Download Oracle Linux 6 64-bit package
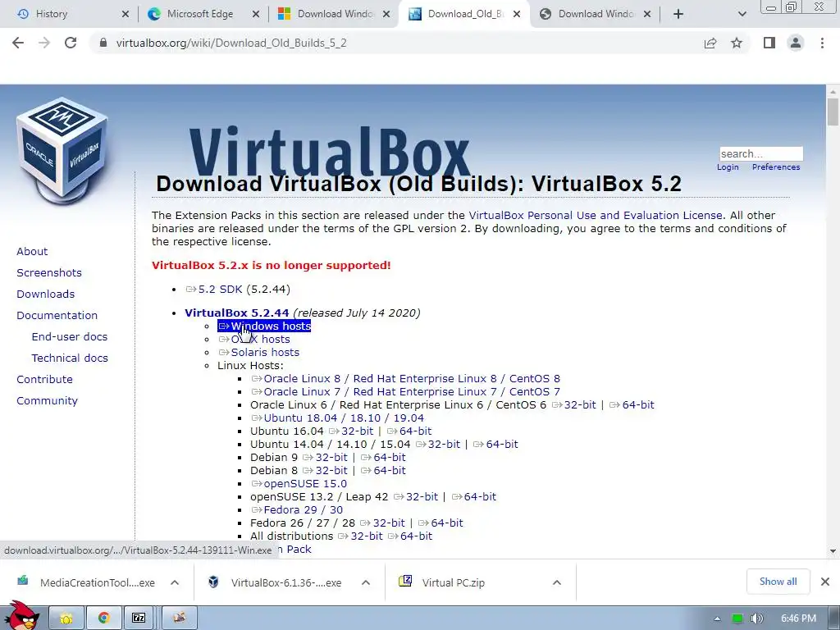 pos(632,405)
